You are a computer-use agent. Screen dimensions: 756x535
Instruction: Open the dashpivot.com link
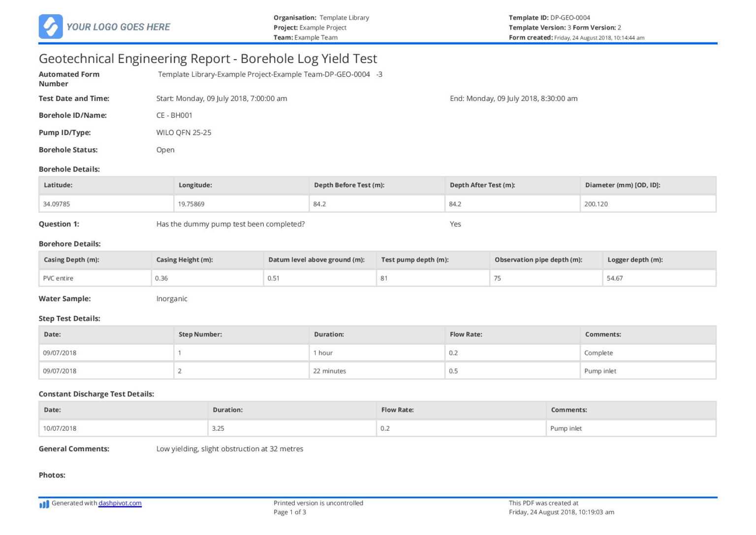pos(120,503)
